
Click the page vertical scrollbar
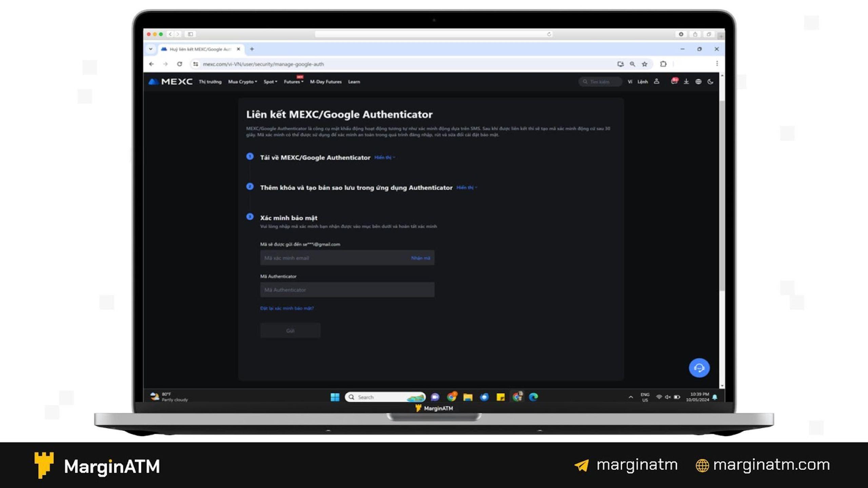(x=722, y=196)
